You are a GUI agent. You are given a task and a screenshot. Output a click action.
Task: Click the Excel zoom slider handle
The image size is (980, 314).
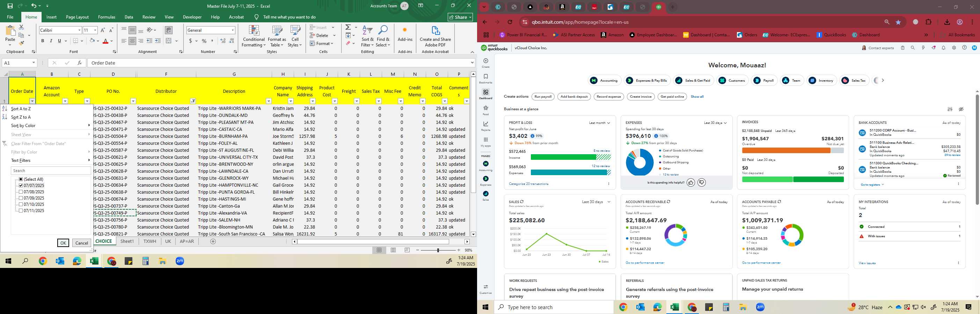tap(438, 250)
